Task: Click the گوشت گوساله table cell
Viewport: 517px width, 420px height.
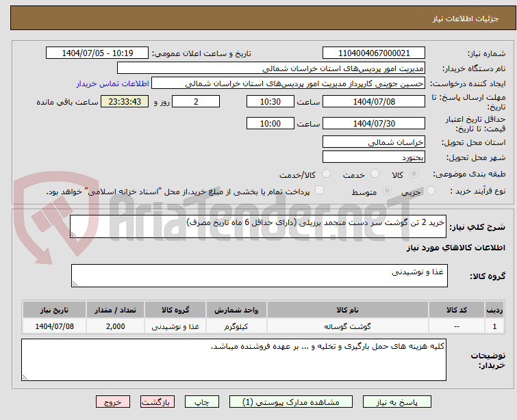Action: coord(348,326)
